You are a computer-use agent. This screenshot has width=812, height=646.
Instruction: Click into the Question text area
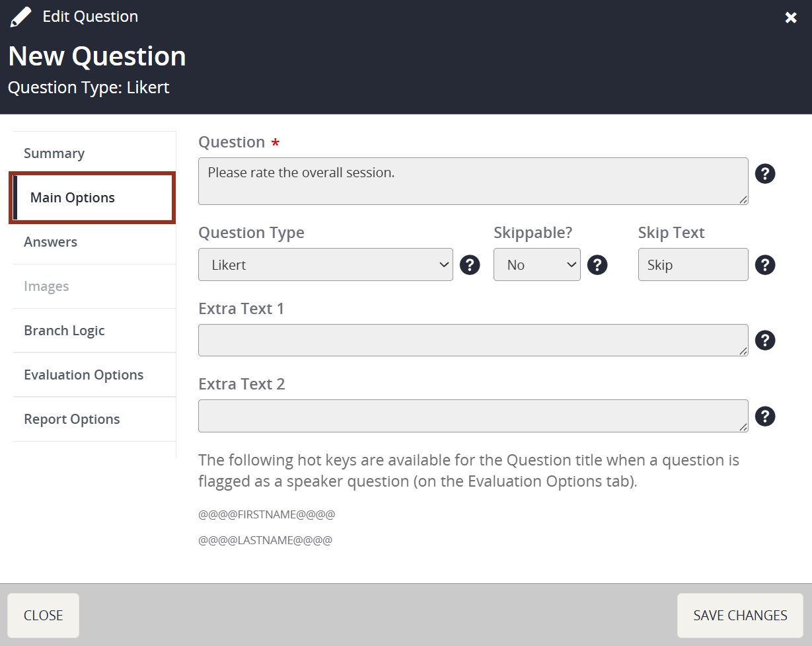[473, 181]
